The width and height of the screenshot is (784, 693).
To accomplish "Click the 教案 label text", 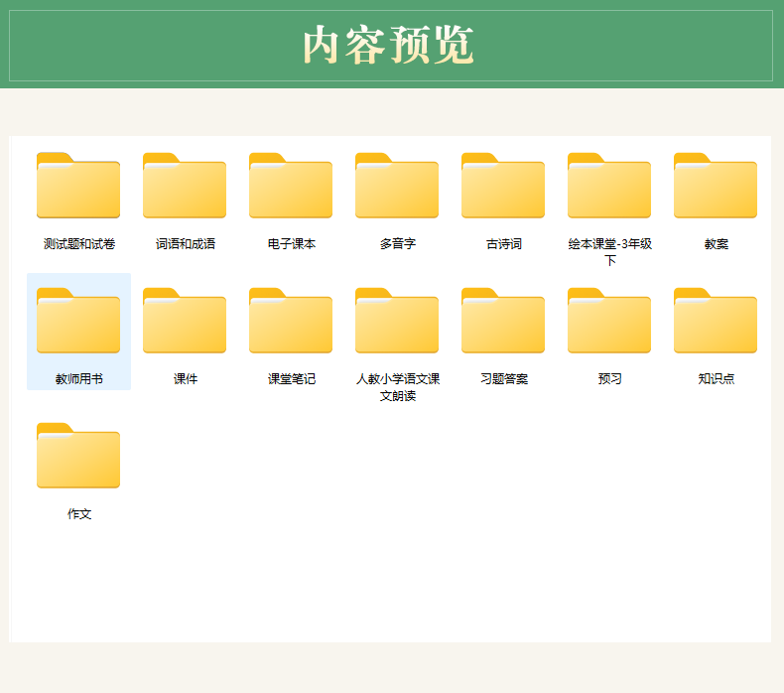I will (x=716, y=243).
